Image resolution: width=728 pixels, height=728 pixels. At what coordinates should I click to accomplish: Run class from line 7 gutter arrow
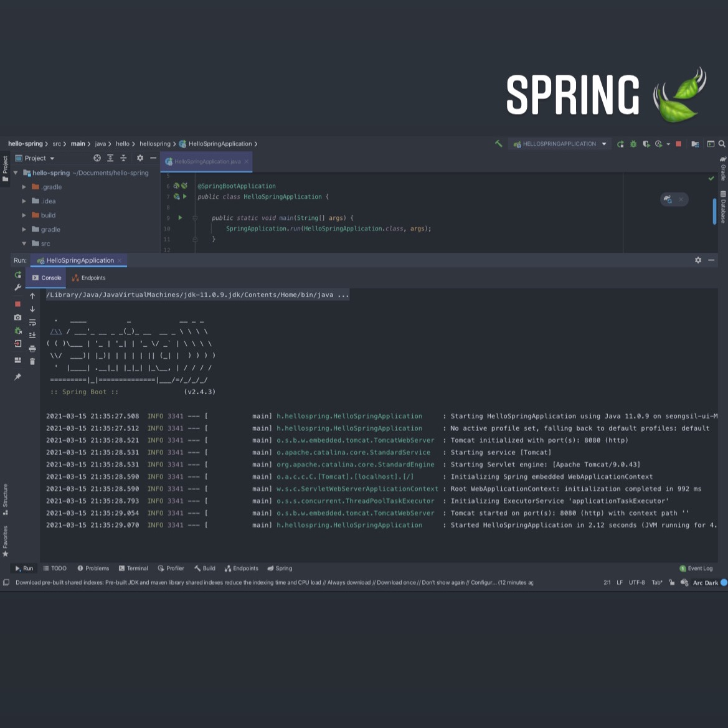click(185, 196)
